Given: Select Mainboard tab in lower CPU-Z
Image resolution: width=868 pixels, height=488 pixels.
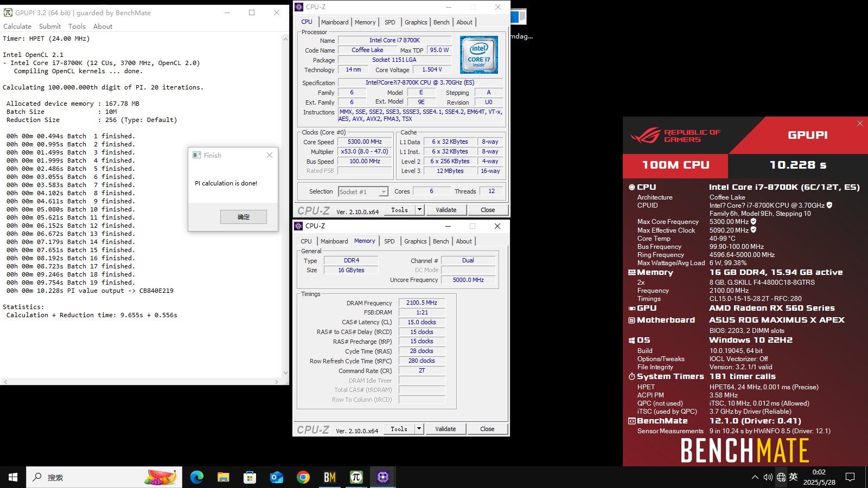Looking at the screenshot, I should tap(334, 241).
